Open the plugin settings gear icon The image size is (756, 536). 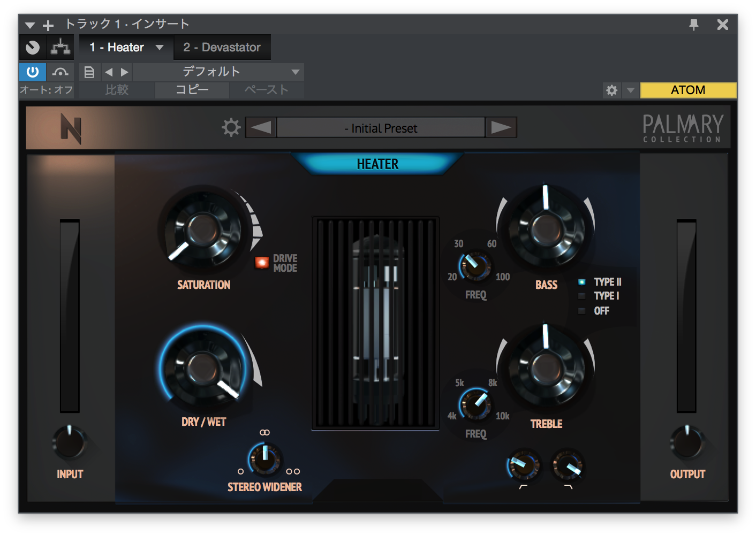[x=231, y=128]
